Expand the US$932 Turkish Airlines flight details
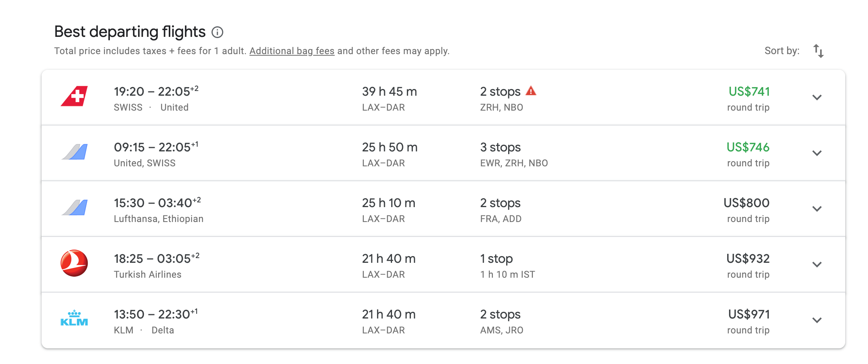The height and width of the screenshot is (364, 868). (817, 264)
